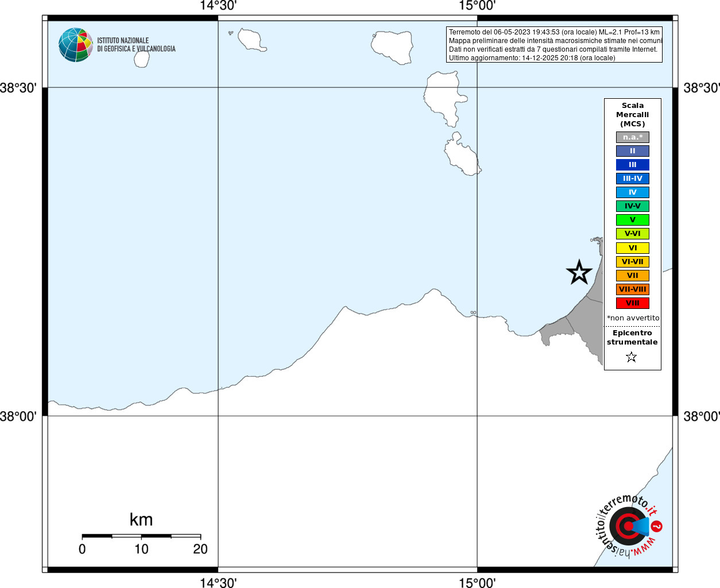Image resolution: width=720 pixels, height=588 pixels.
Task: Click the top 15°00' longitude label
Action: (x=477, y=6)
